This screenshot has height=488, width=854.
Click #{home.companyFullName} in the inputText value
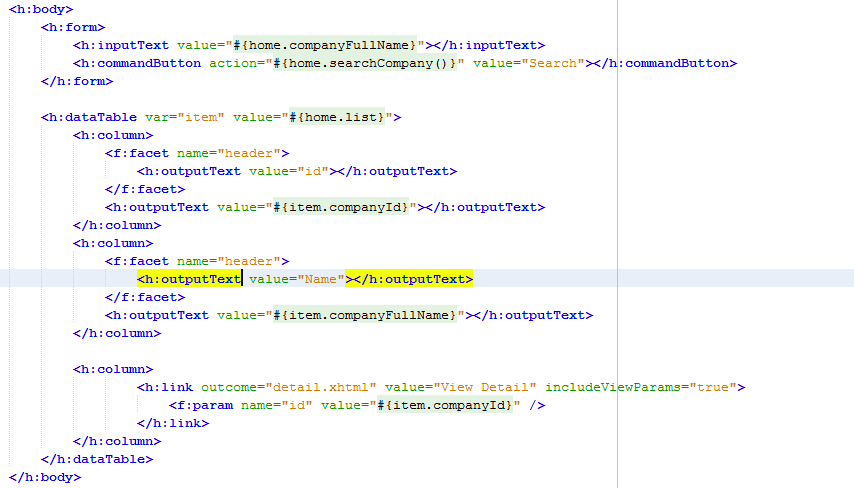[325, 45]
